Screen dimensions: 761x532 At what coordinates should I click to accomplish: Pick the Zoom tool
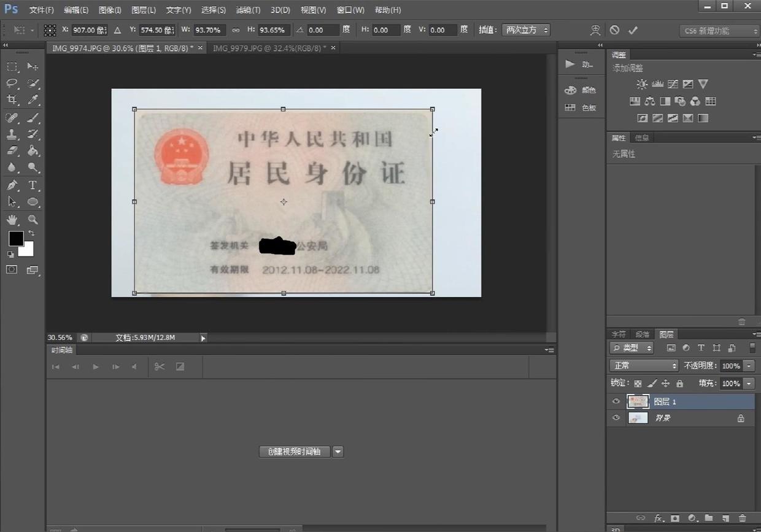coord(33,219)
